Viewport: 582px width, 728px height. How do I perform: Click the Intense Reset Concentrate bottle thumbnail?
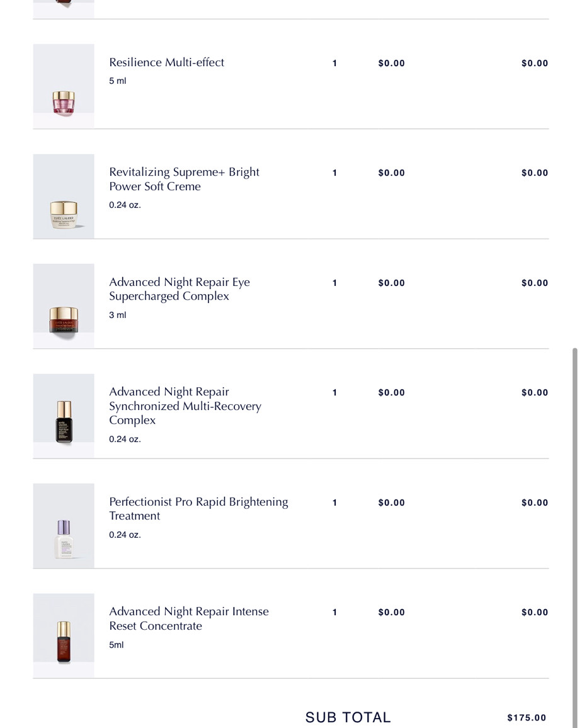(64, 636)
